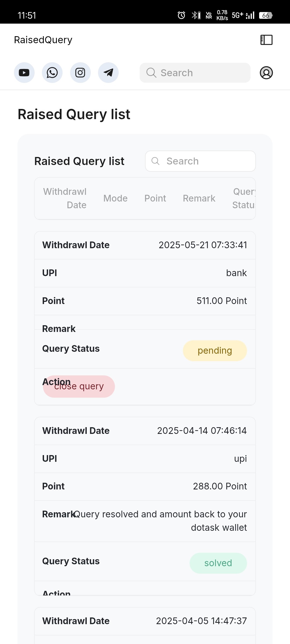The width and height of the screenshot is (290, 644).
Task: Focus the top header Search field
Action: tap(195, 73)
